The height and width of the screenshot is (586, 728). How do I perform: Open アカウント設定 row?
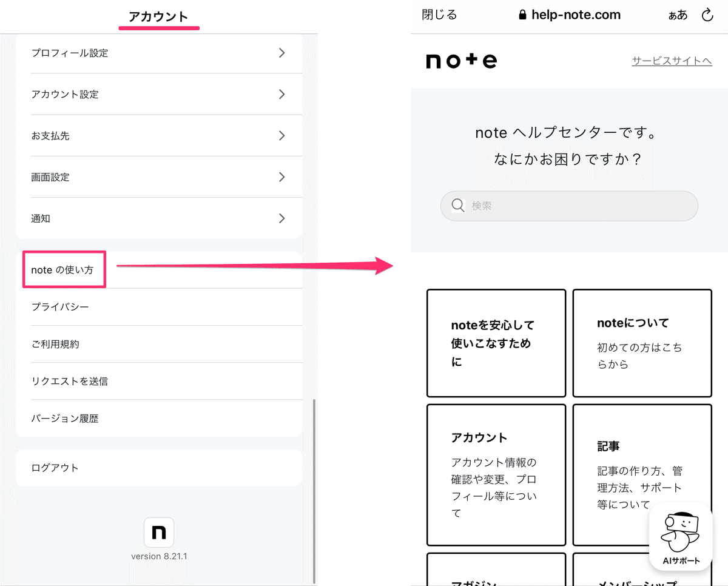click(x=159, y=95)
